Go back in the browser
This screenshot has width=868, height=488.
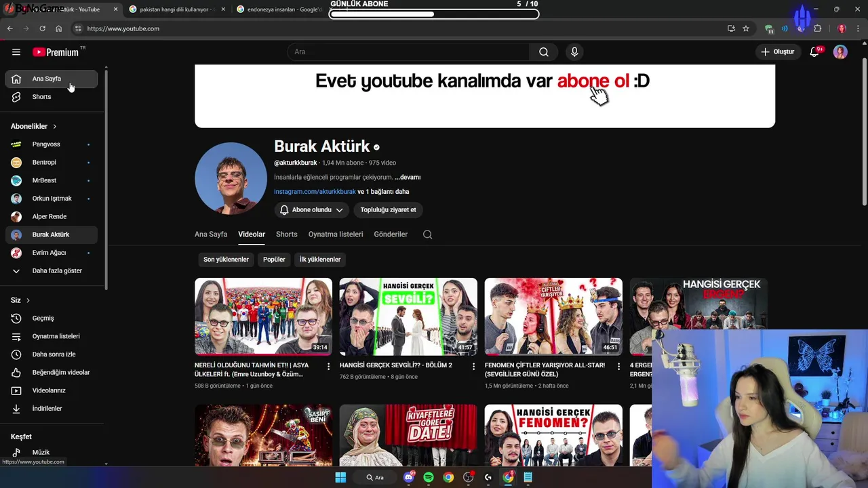pyautogui.click(x=9, y=28)
